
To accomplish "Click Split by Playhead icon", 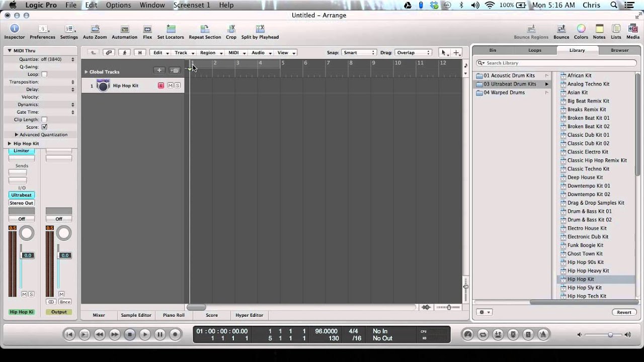I will 260,29.
